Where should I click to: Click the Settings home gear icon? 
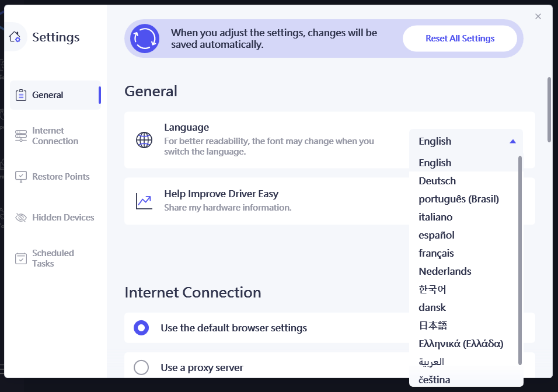coord(15,37)
